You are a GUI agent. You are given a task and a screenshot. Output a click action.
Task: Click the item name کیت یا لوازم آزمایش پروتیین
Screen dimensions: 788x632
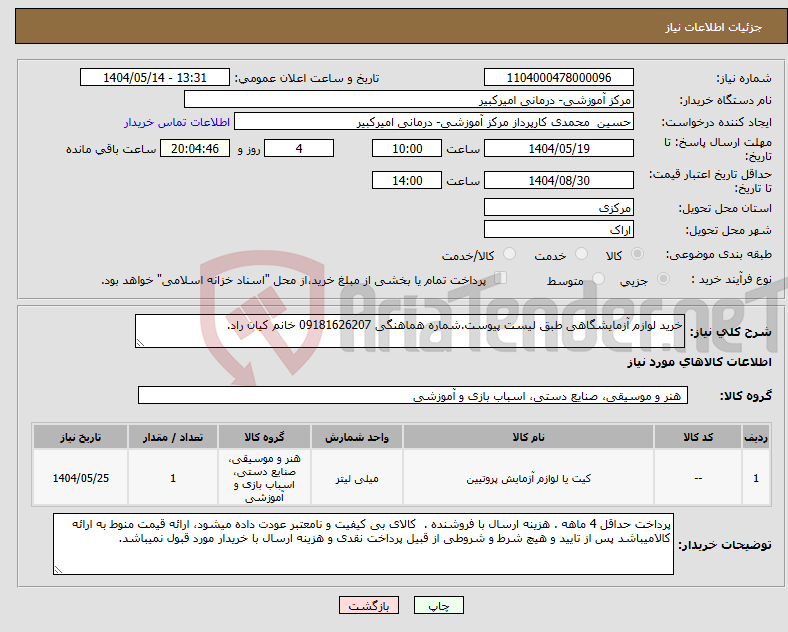[x=528, y=478]
